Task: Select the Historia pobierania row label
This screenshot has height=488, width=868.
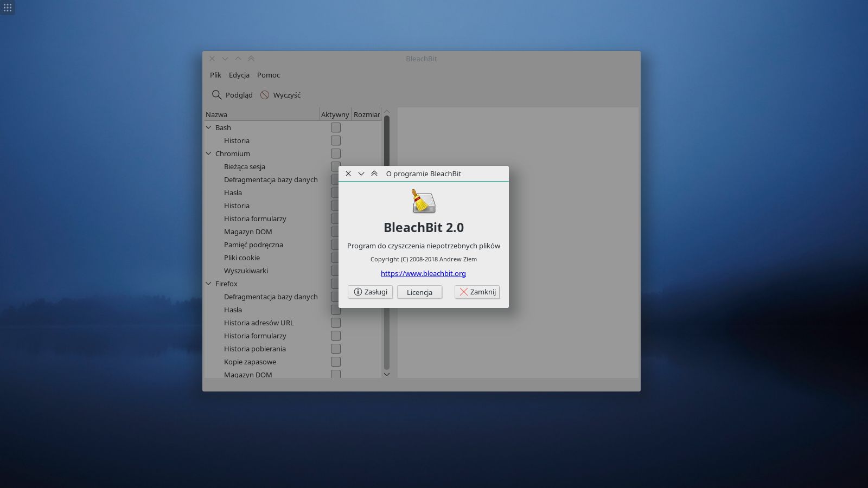Action: (x=255, y=349)
